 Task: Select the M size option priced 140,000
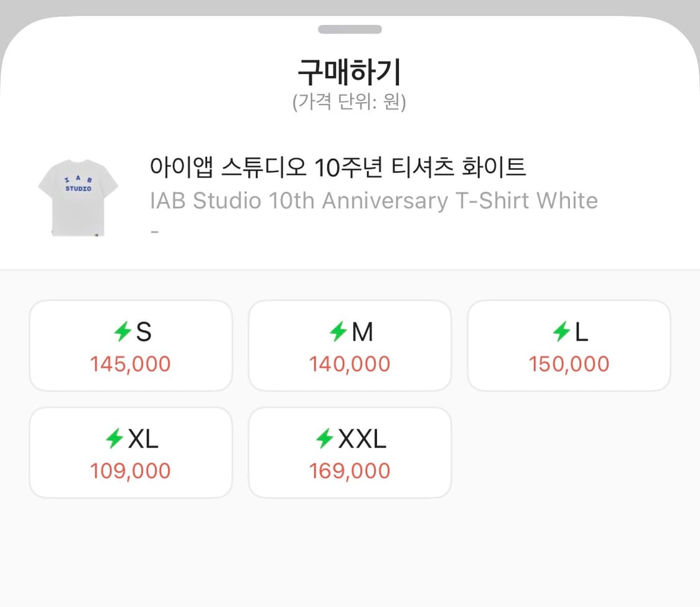tap(350, 346)
